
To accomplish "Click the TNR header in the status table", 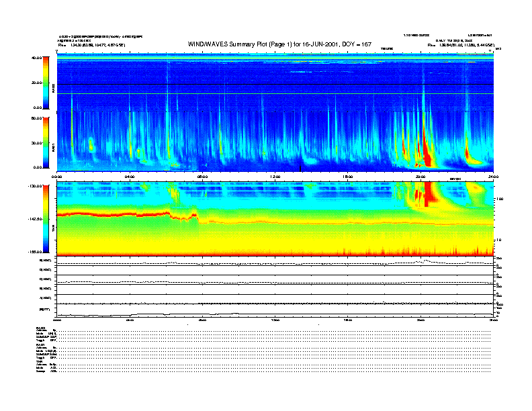I will 39,362.
